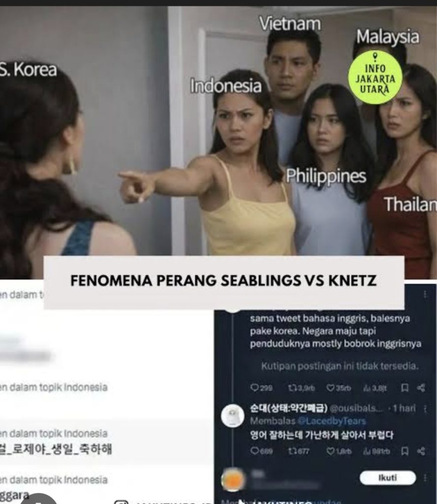Like the Korean reply tweet
The image size is (437, 504).
click(x=339, y=451)
